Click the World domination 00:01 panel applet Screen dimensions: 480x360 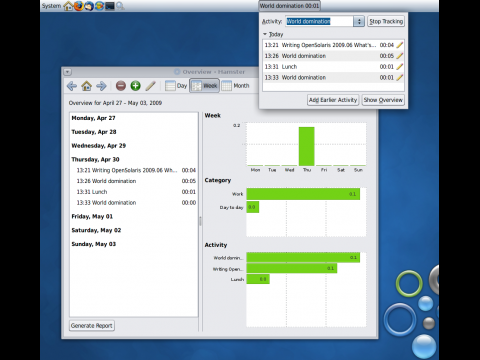pyautogui.click(x=289, y=6)
